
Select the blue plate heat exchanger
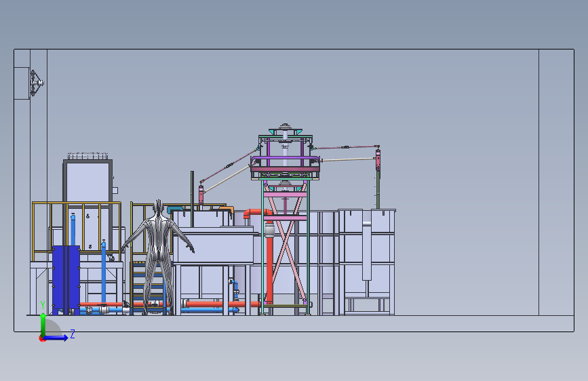point(66,280)
